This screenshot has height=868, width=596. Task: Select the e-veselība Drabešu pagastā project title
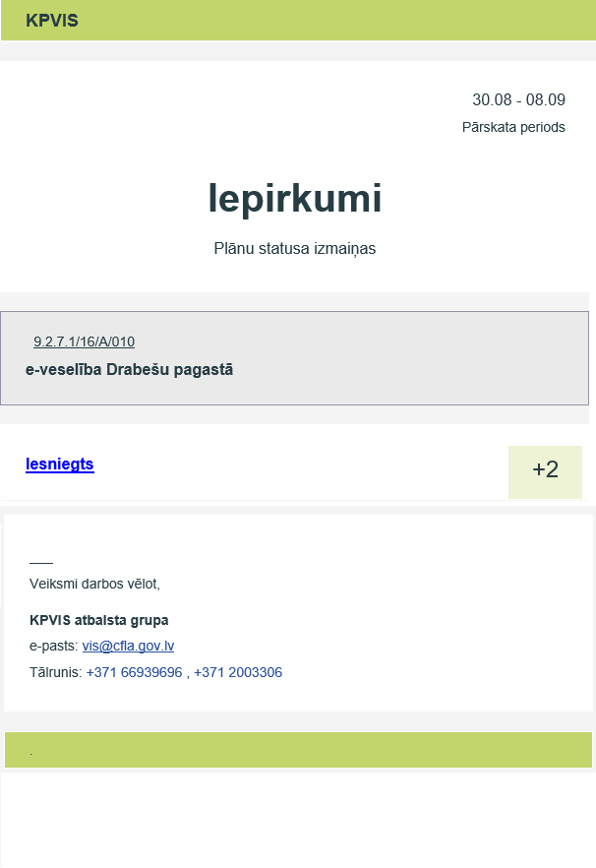[129, 370]
